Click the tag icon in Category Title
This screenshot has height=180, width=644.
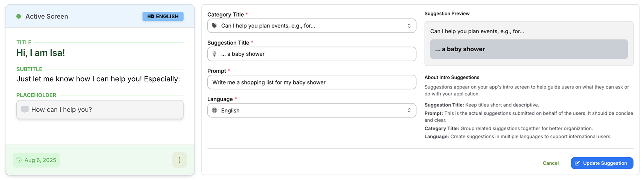214,26
